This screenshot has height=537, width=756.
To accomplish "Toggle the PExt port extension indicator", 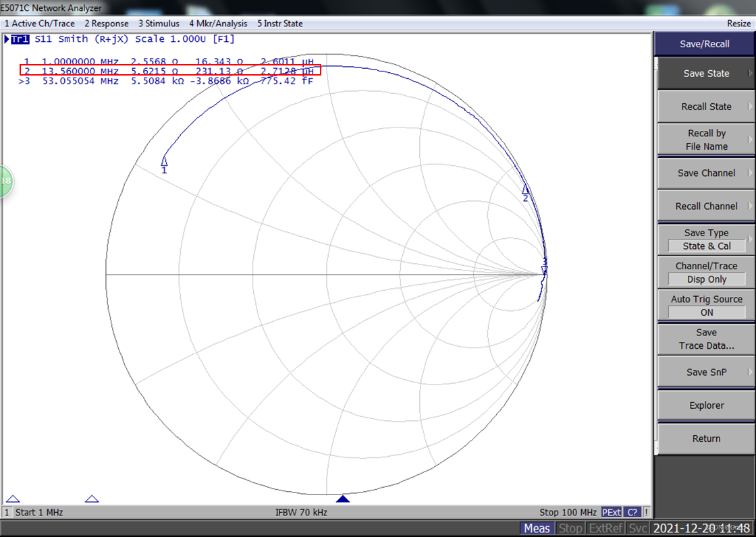I will pos(612,513).
